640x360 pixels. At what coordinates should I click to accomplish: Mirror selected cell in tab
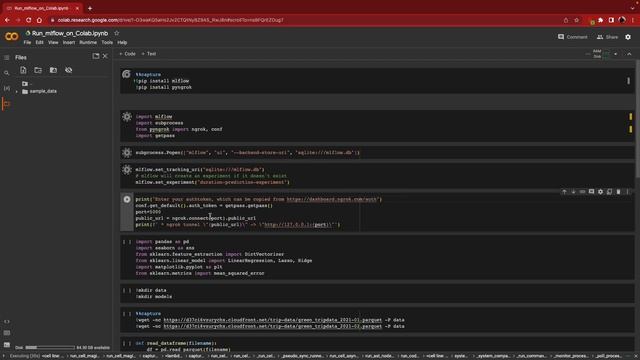[609, 191]
